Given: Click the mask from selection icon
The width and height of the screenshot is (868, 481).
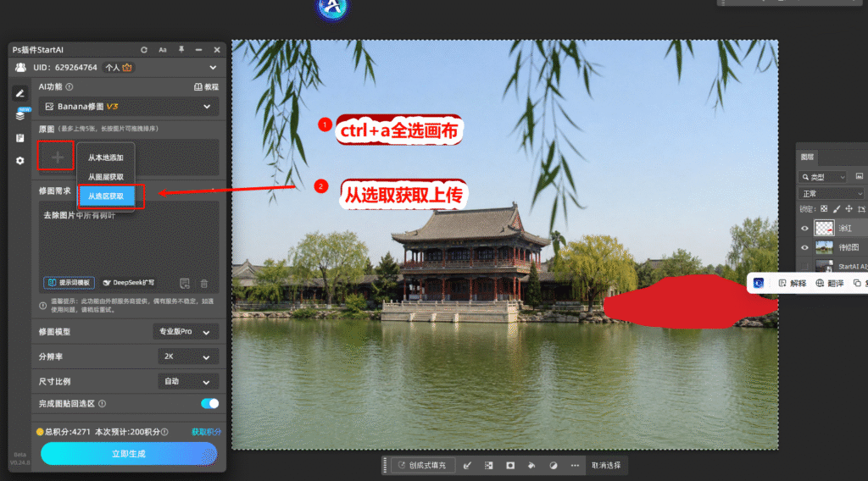Looking at the screenshot, I should (510, 466).
